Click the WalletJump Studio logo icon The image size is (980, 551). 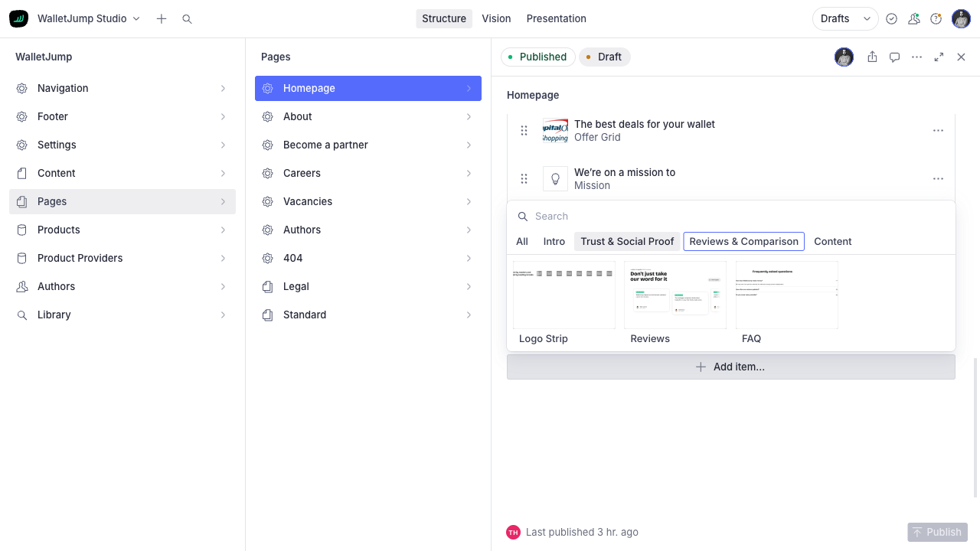coord(18,18)
